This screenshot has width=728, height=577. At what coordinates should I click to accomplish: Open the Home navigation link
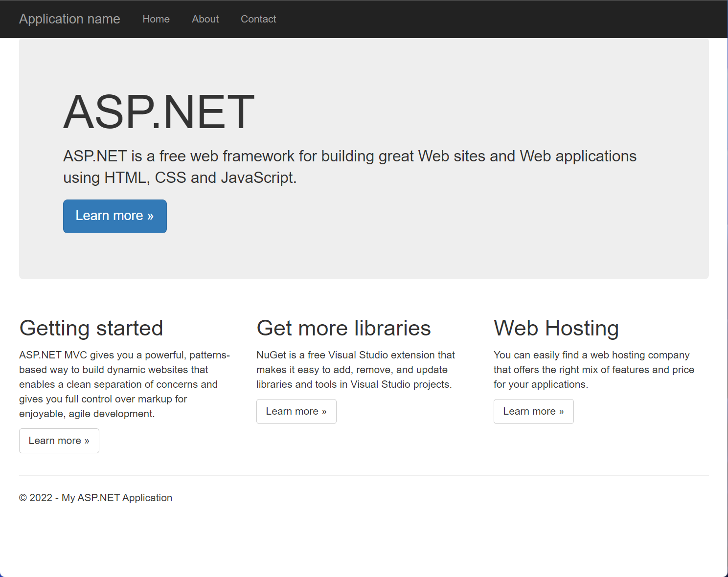(x=156, y=19)
